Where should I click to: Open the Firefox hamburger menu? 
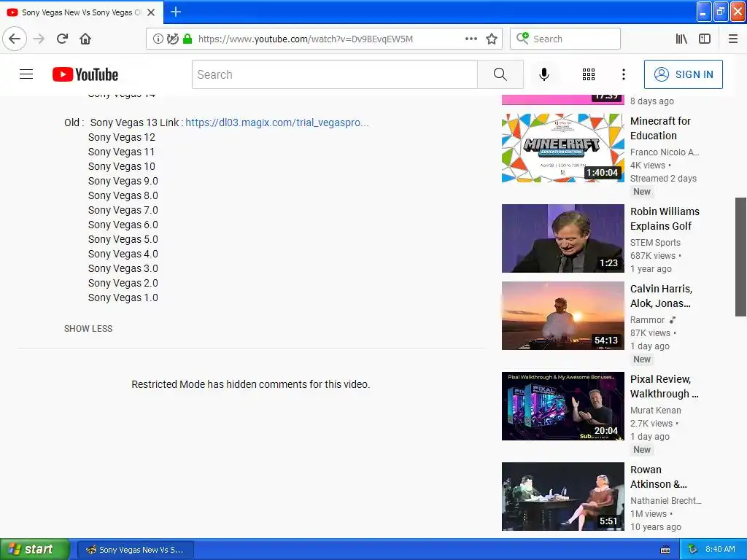(x=732, y=39)
